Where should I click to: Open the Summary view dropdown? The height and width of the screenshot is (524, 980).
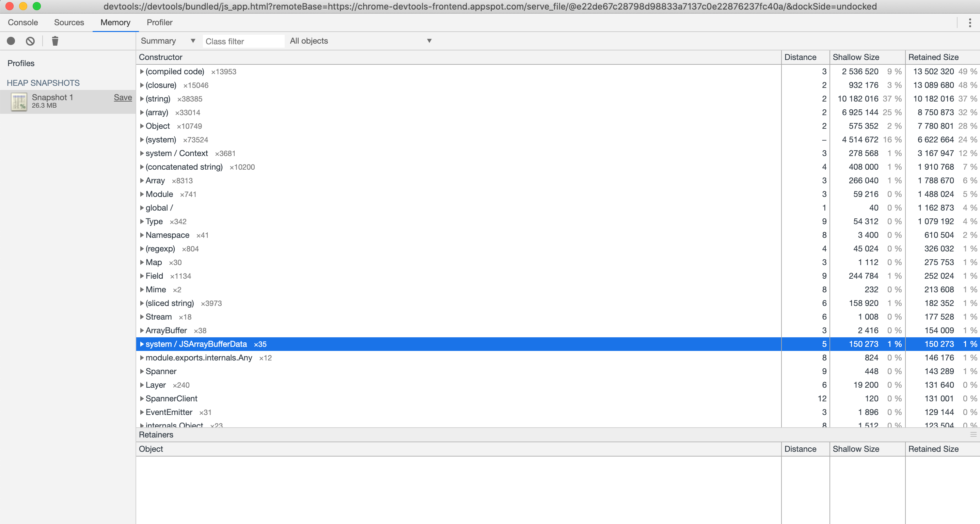[168, 41]
